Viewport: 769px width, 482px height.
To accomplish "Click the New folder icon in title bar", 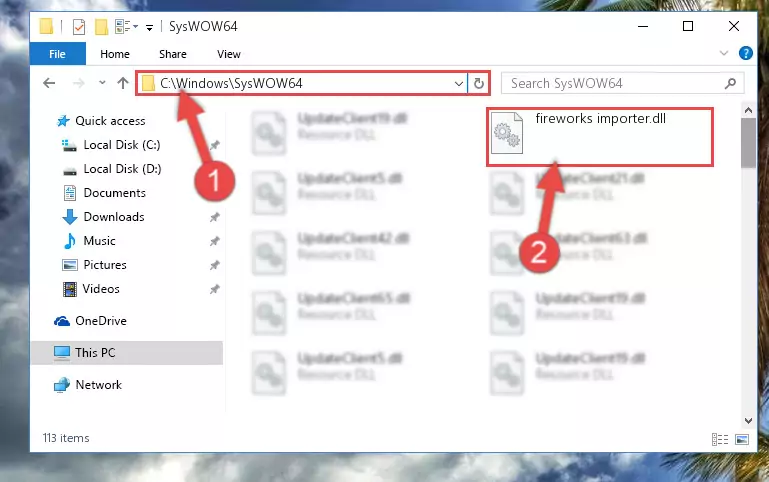I will 101,26.
